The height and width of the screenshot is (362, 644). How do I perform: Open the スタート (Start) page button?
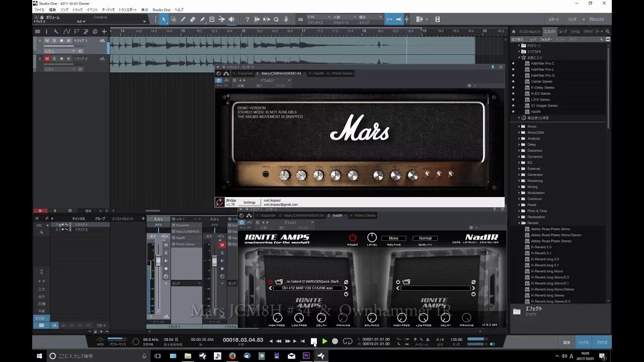554,19
